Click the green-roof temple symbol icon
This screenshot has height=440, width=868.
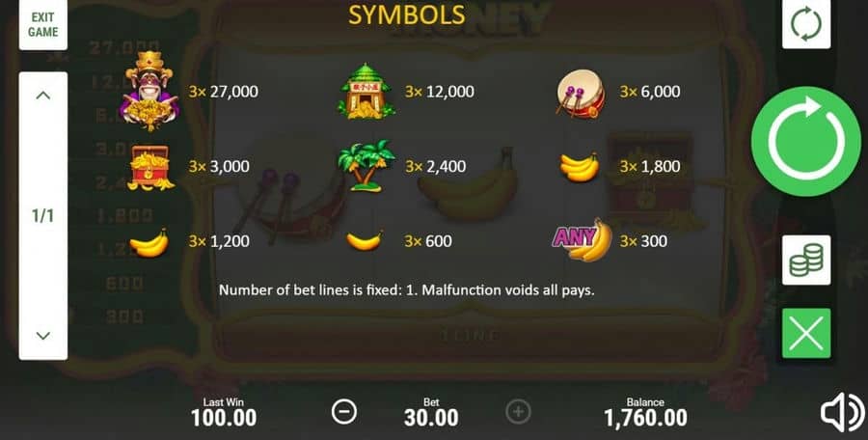point(366,92)
